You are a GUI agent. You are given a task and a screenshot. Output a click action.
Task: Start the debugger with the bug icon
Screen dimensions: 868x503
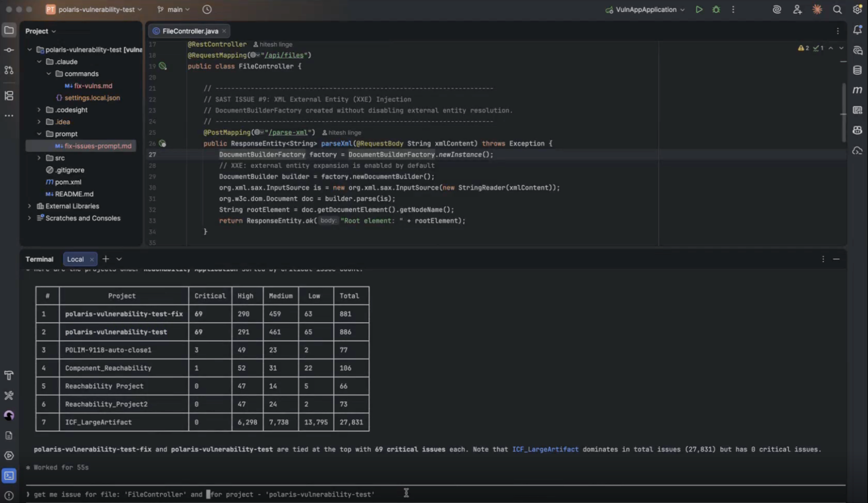point(716,10)
